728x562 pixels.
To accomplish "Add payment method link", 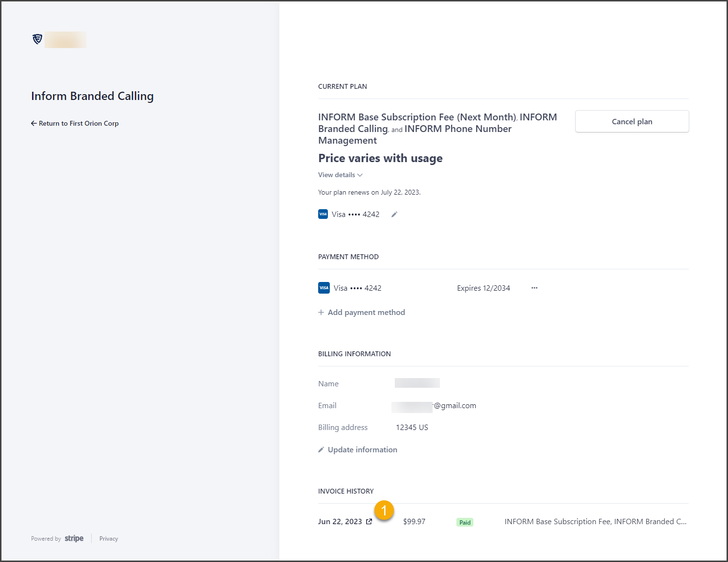I will tap(361, 312).
